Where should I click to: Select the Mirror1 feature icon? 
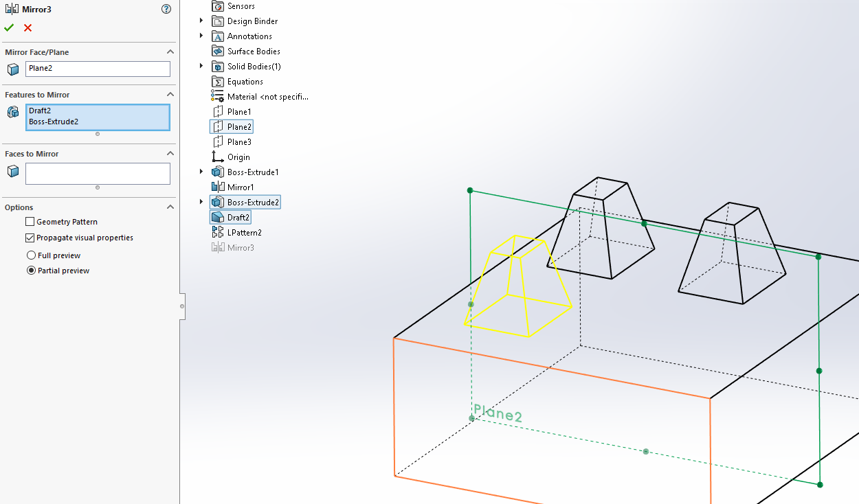218,187
